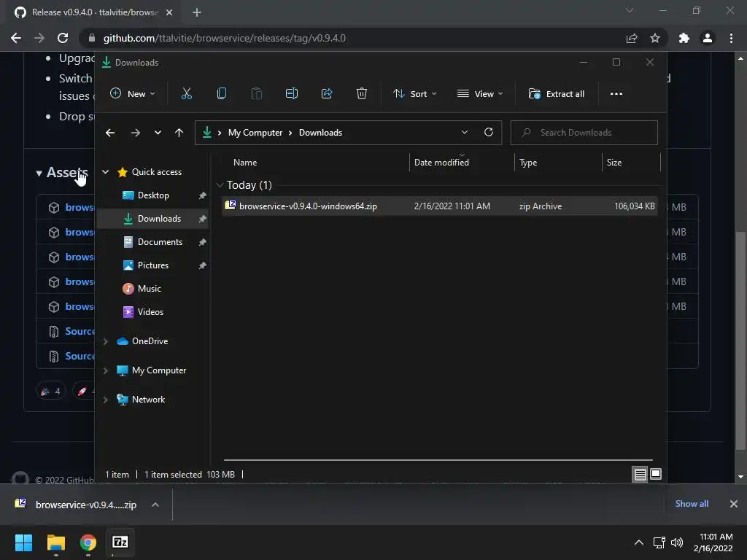Click Chrome back button
Image resolution: width=747 pixels, height=560 pixels.
[16, 38]
